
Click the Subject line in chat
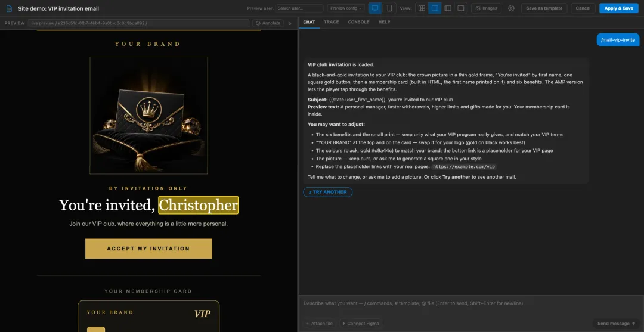380,100
